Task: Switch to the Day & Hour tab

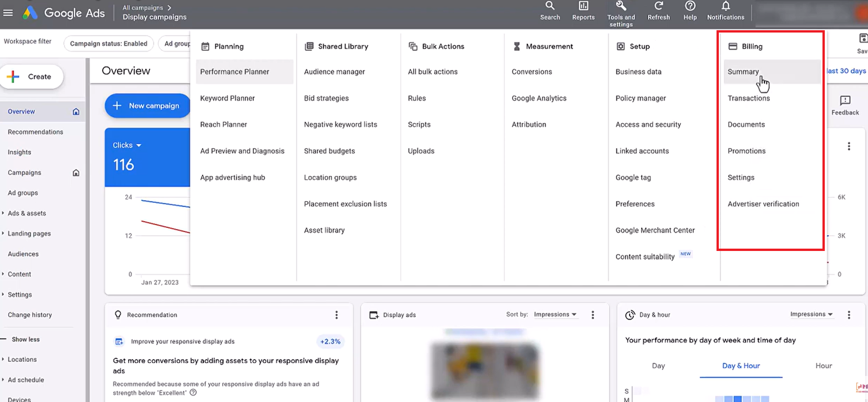Action: [x=741, y=366]
